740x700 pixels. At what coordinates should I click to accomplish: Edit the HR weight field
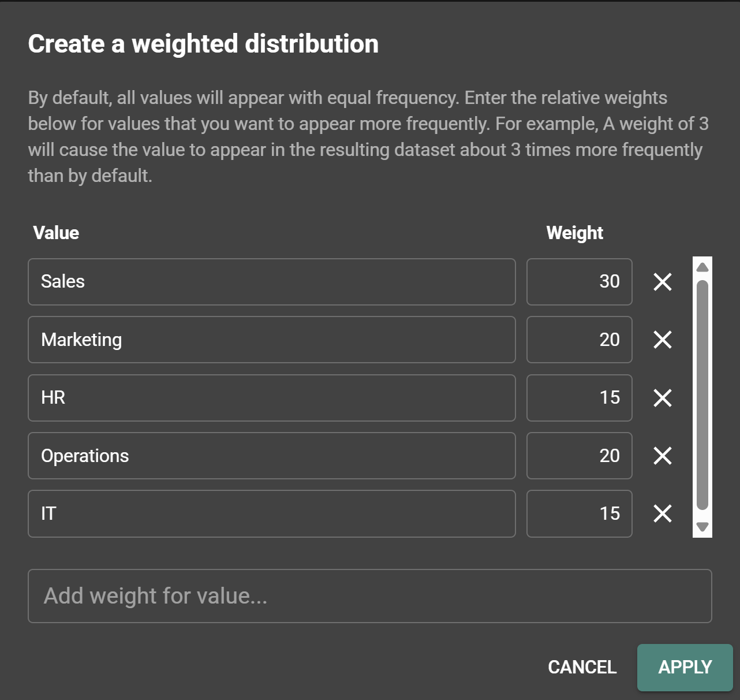pos(579,397)
